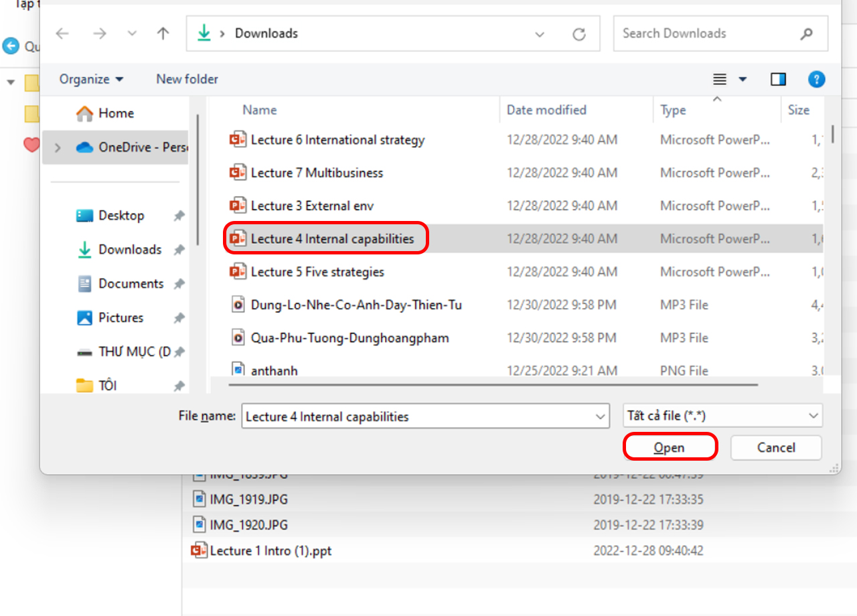This screenshot has width=857, height=616.
Task: Select Lecture 5 Five strategies file
Action: click(x=317, y=272)
